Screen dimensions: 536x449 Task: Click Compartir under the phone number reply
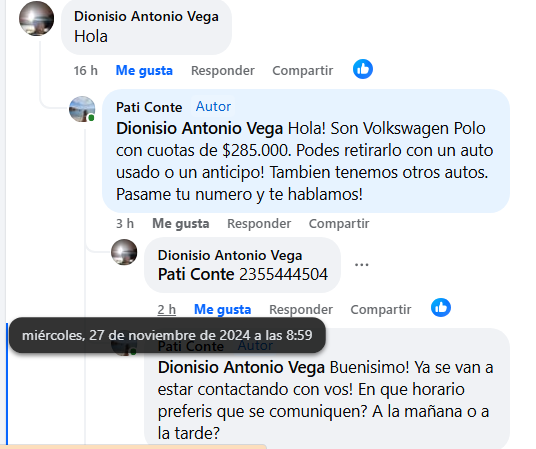point(381,309)
